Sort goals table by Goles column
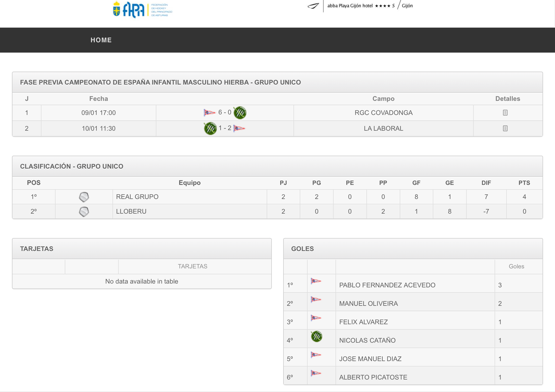 516,266
